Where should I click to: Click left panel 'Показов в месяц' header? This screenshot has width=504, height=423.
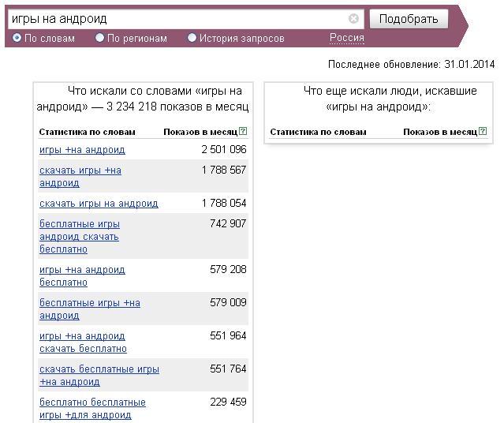click(200, 132)
